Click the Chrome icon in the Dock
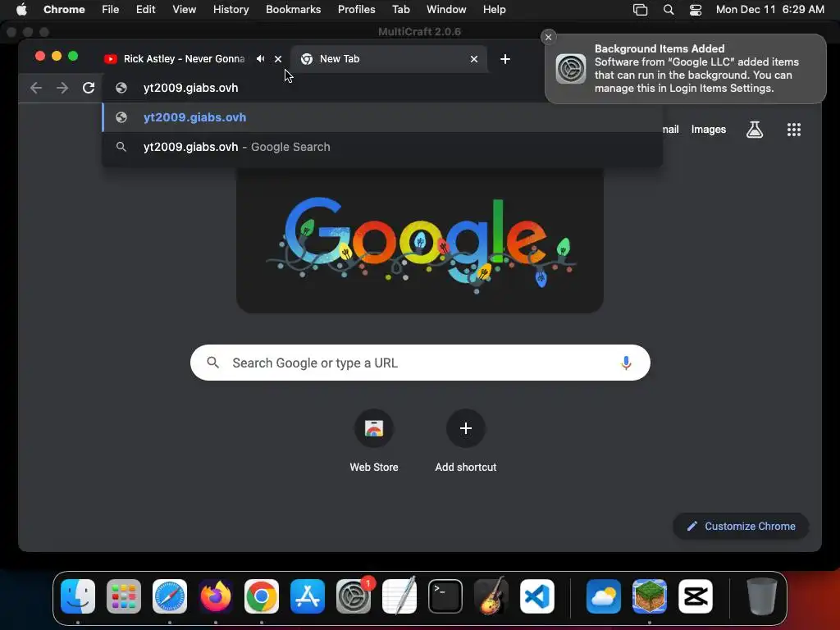This screenshot has height=630, width=840. tap(262, 596)
